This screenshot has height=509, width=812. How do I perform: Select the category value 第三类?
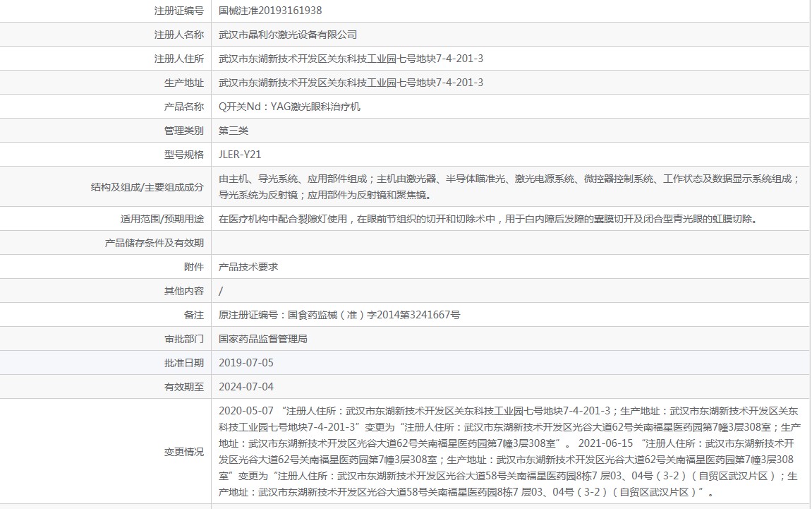(233, 131)
